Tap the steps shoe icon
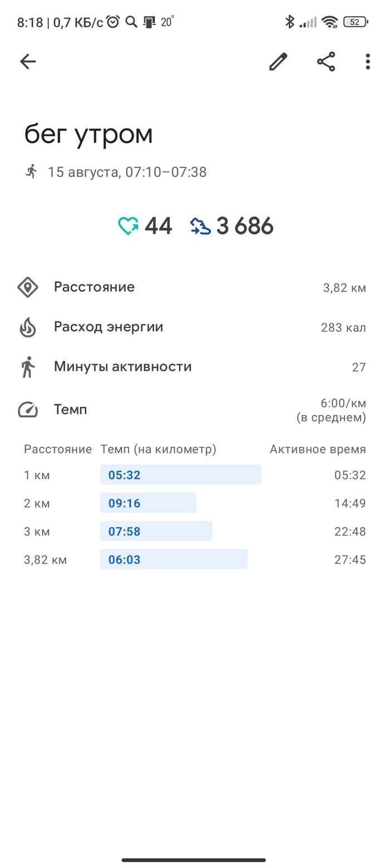 point(201,226)
